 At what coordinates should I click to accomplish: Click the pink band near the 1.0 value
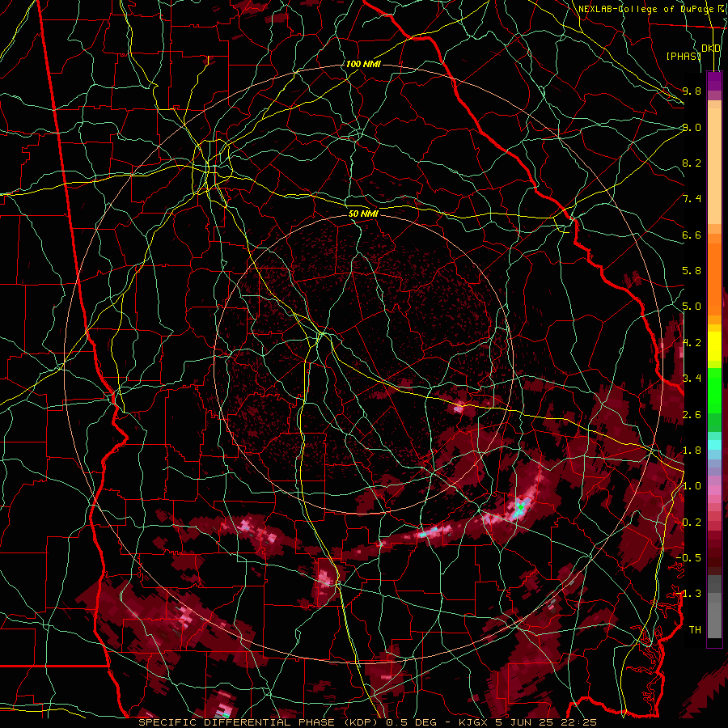click(x=714, y=490)
